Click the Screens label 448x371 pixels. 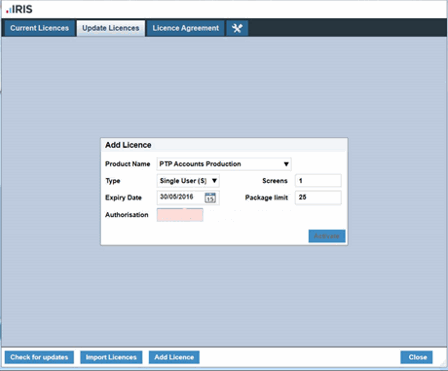click(x=275, y=181)
